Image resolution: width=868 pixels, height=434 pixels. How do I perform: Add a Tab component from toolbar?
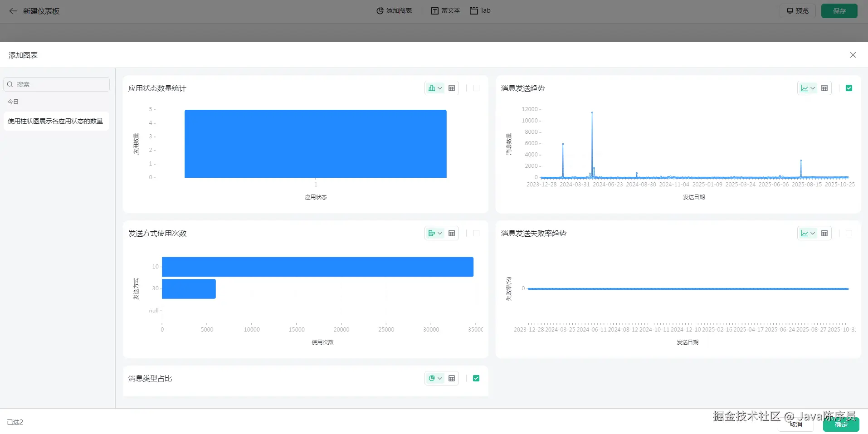pos(480,10)
